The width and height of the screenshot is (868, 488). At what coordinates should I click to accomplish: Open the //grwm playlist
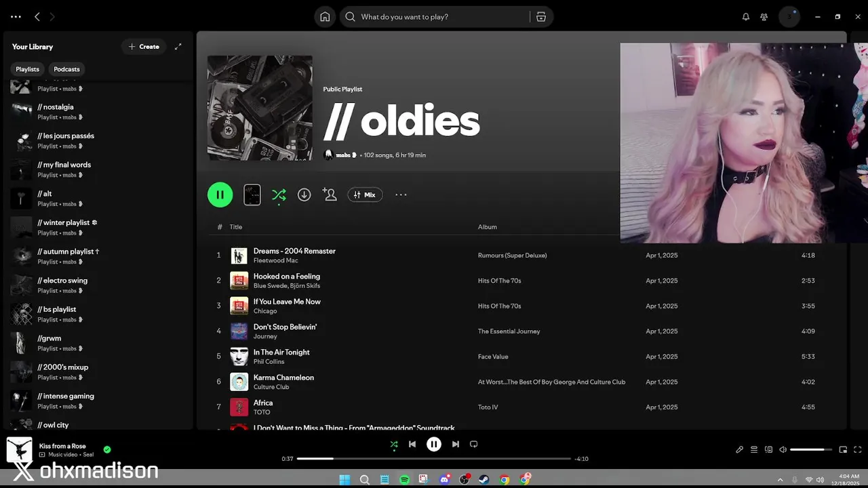pos(98,343)
